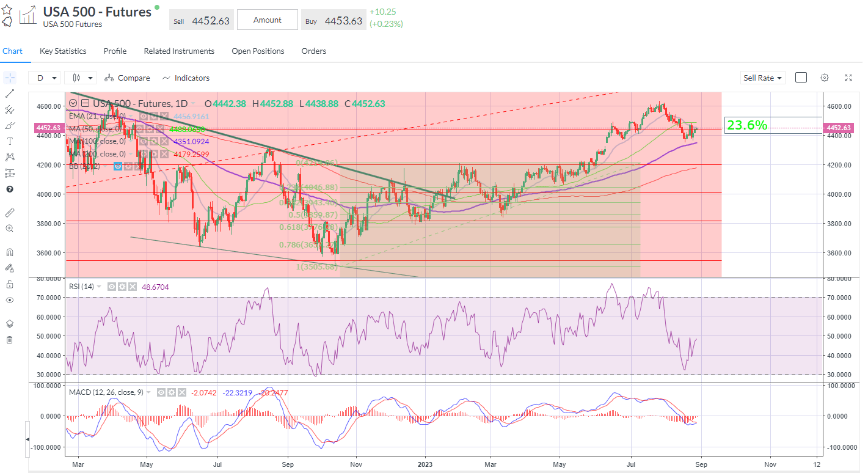
Task: Click the minus box beside chart title
Action: click(x=86, y=103)
